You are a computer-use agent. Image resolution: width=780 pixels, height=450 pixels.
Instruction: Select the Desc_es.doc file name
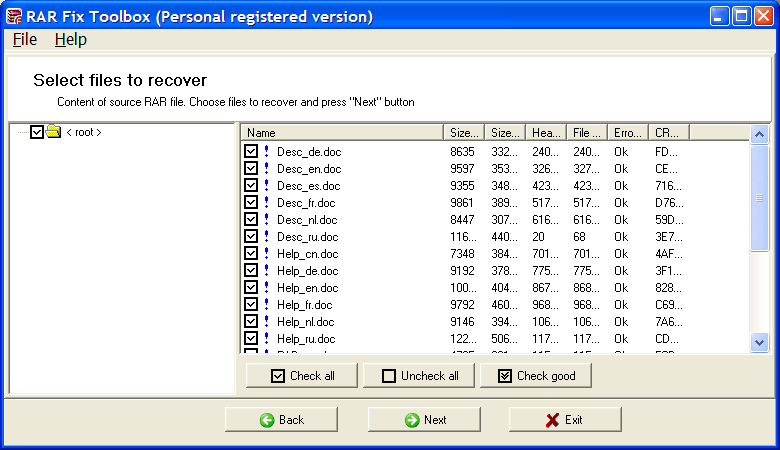pyautogui.click(x=308, y=185)
